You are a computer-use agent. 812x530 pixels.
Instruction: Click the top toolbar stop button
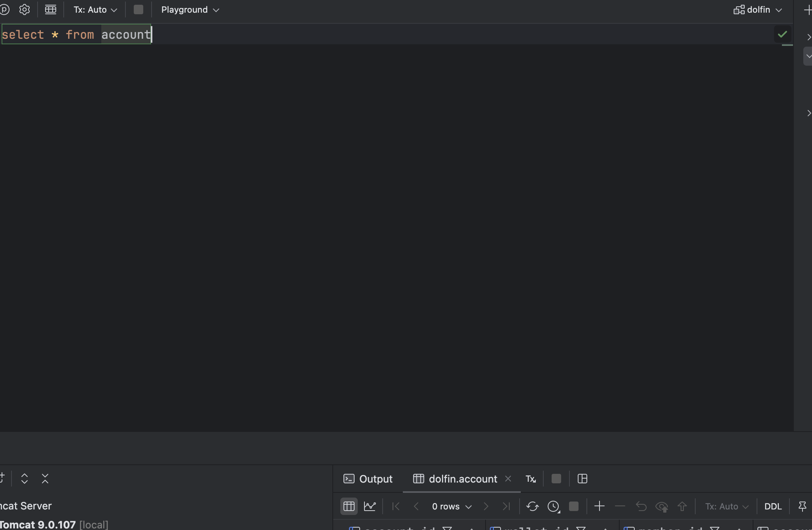tap(138, 9)
